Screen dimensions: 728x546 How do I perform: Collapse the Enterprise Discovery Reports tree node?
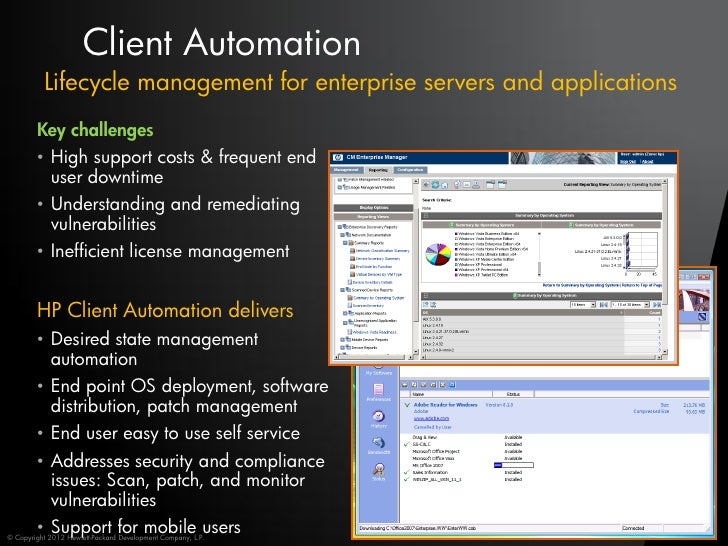339,227
